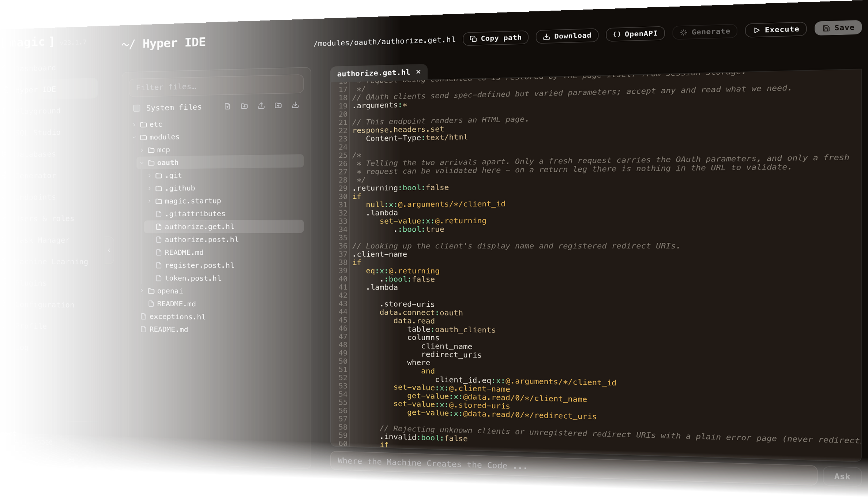Focus the 'Where the Machine Creates the Code' prompt
The height and width of the screenshot is (497, 868).
(x=574, y=468)
